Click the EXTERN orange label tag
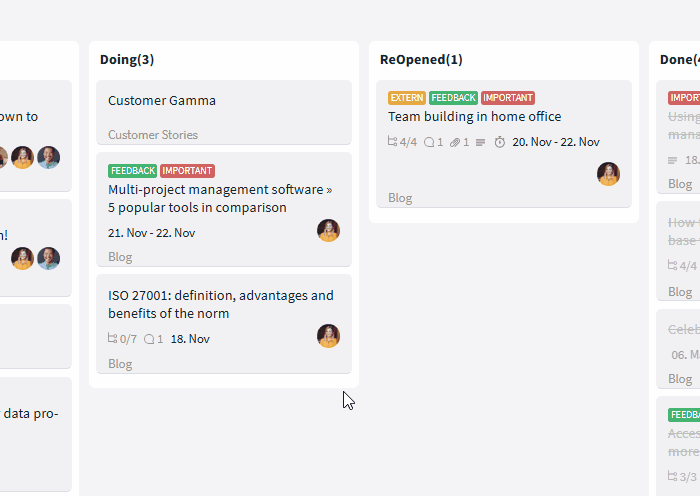The width and height of the screenshot is (700, 496). 407,98
